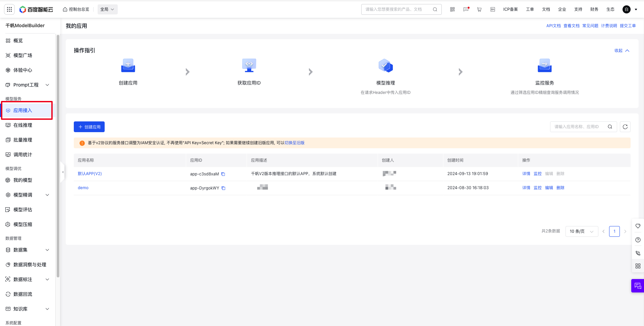644x326 pixels.
Task: Open the user avatar menu
Action: pyautogui.click(x=627, y=9)
